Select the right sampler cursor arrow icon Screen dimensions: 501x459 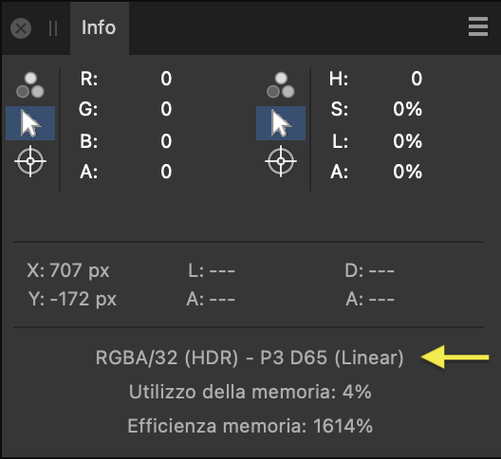click(x=281, y=123)
